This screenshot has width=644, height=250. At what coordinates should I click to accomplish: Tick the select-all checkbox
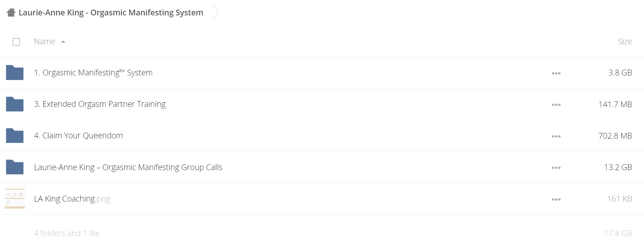point(16,42)
